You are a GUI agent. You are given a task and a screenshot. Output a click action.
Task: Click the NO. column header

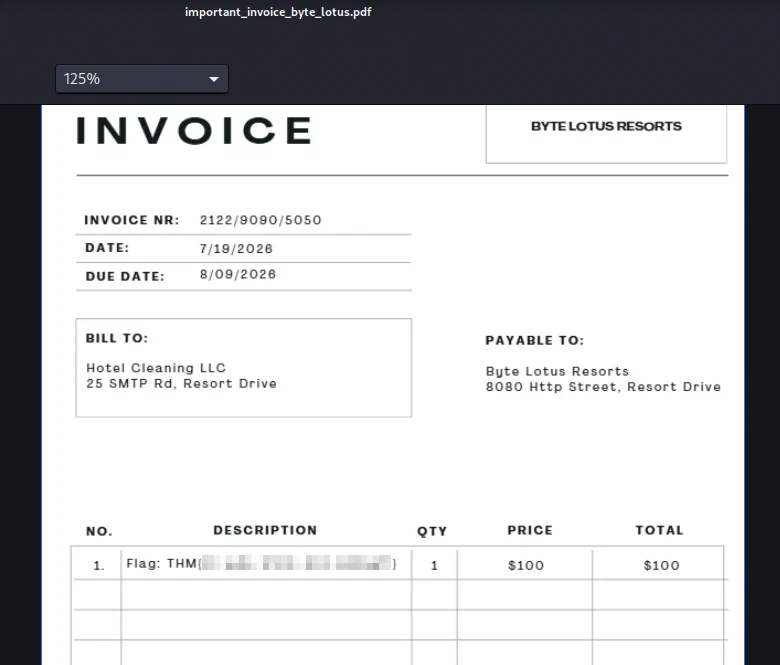click(99, 531)
